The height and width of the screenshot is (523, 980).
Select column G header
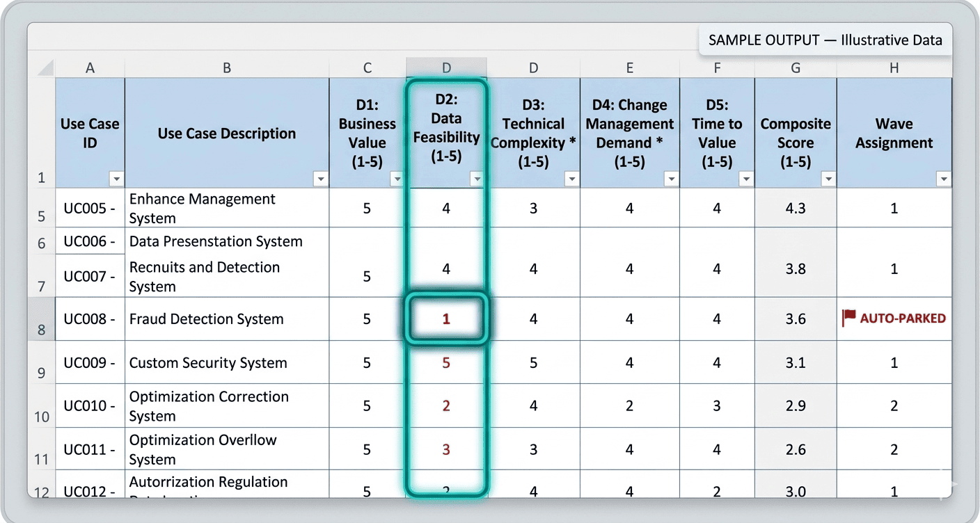coord(796,67)
